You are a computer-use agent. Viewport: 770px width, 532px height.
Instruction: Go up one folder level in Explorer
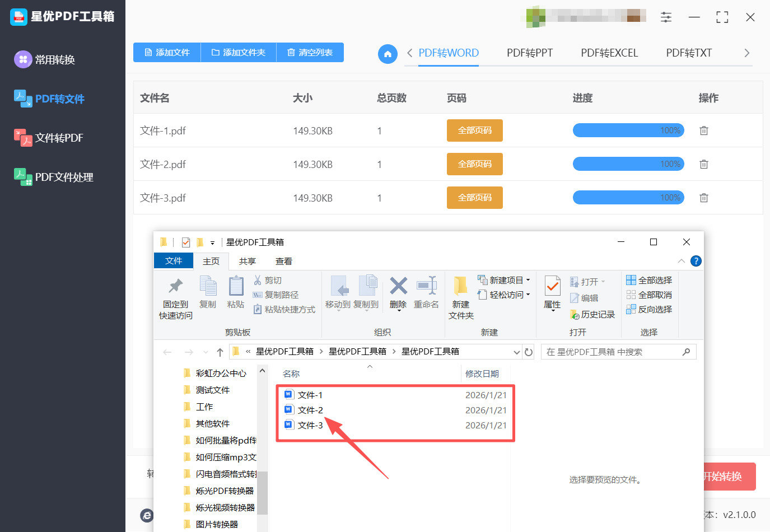(x=220, y=352)
